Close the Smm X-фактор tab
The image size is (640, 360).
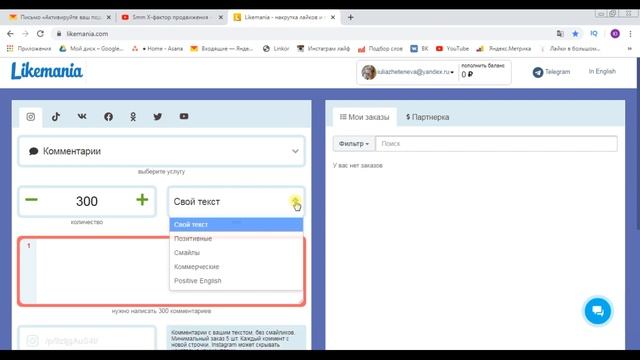point(221,17)
